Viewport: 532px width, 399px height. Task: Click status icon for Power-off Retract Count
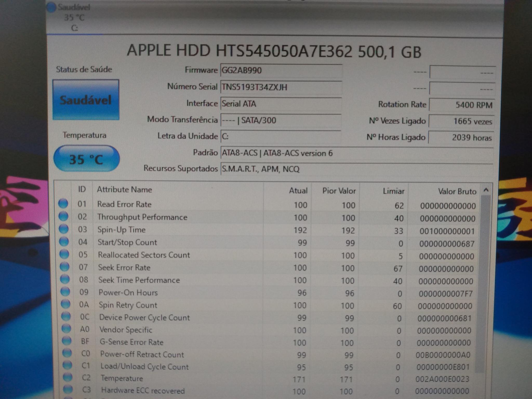click(x=67, y=353)
